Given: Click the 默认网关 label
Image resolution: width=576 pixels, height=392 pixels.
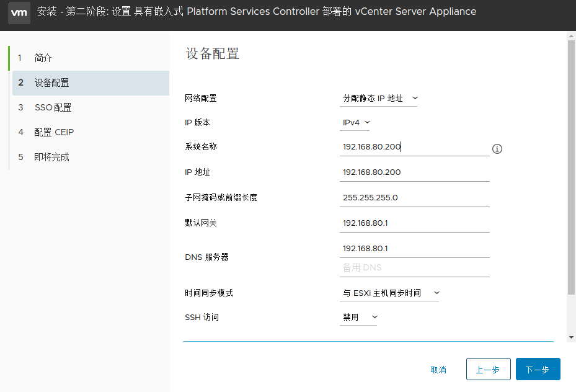Looking at the screenshot, I should (x=201, y=223).
